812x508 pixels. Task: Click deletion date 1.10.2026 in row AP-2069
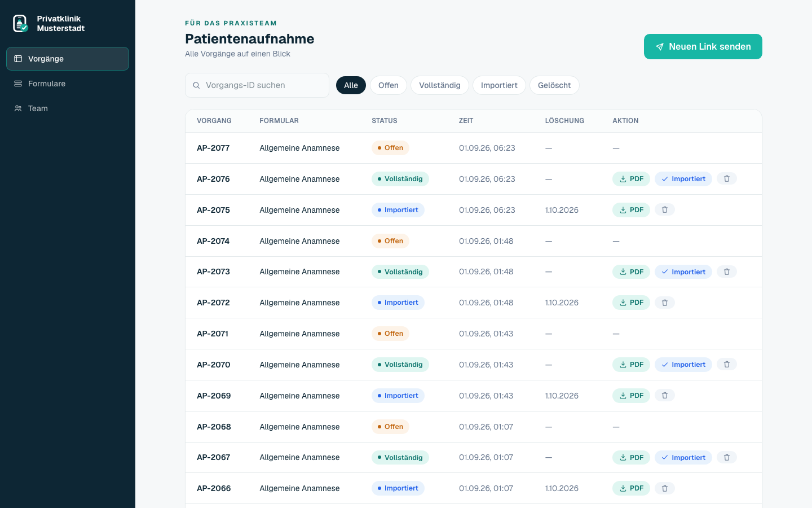tap(562, 396)
